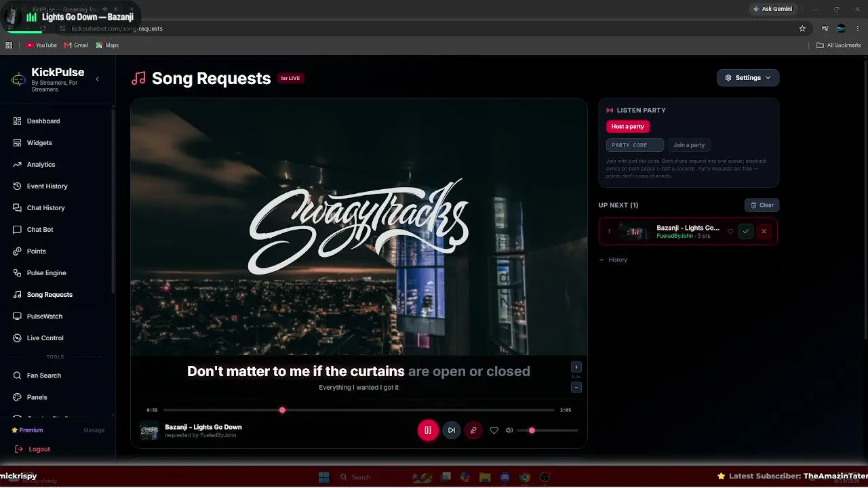Click the Song Requests music note sidebar icon
868x488 pixels.
(18, 295)
